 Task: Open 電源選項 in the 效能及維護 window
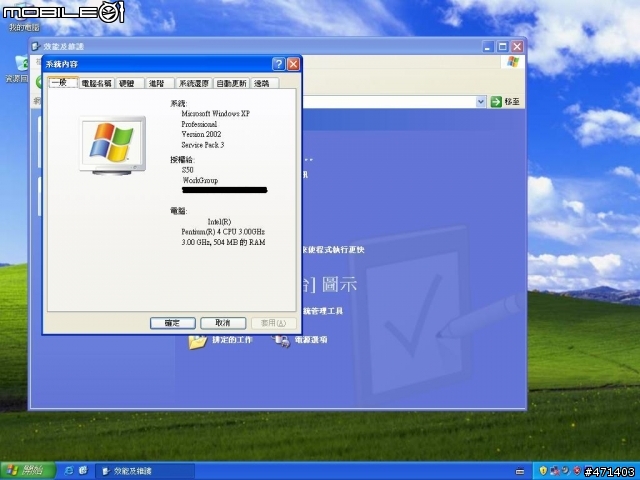tap(311, 340)
